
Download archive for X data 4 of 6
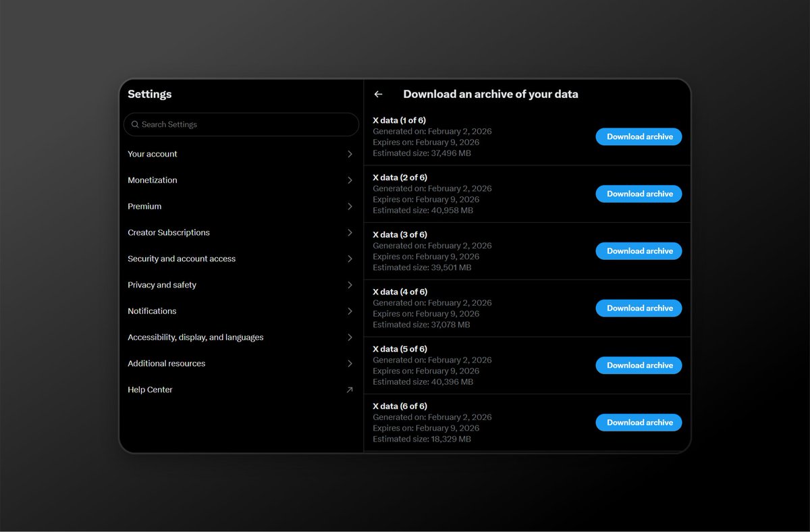[x=639, y=308]
